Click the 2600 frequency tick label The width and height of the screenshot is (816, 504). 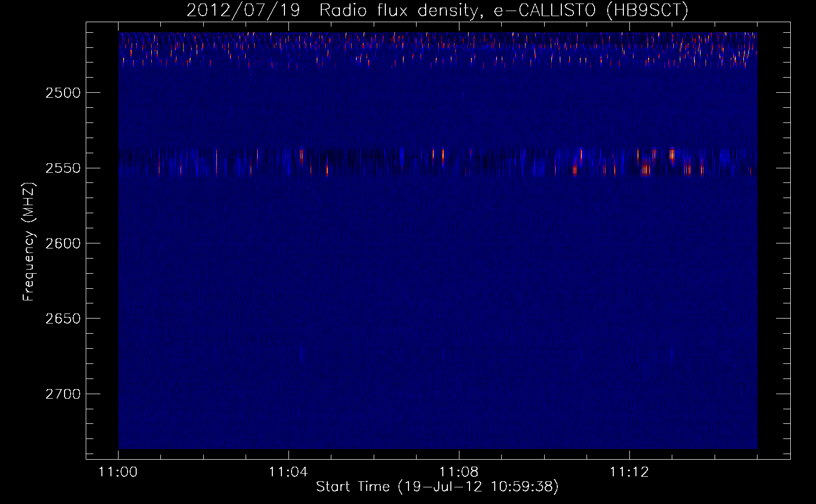[63, 243]
